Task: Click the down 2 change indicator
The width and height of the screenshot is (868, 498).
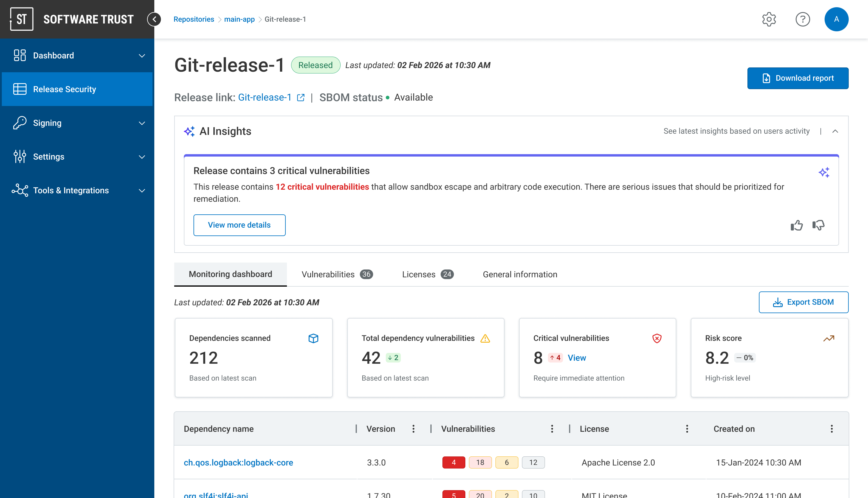Action: [393, 358]
